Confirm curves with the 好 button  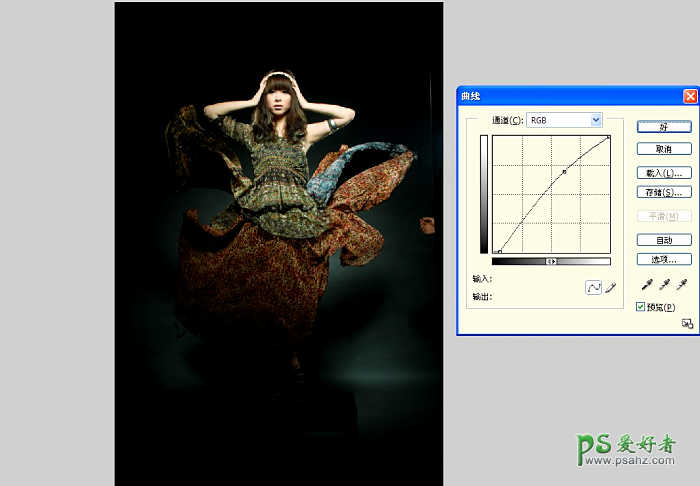tap(664, 127)
